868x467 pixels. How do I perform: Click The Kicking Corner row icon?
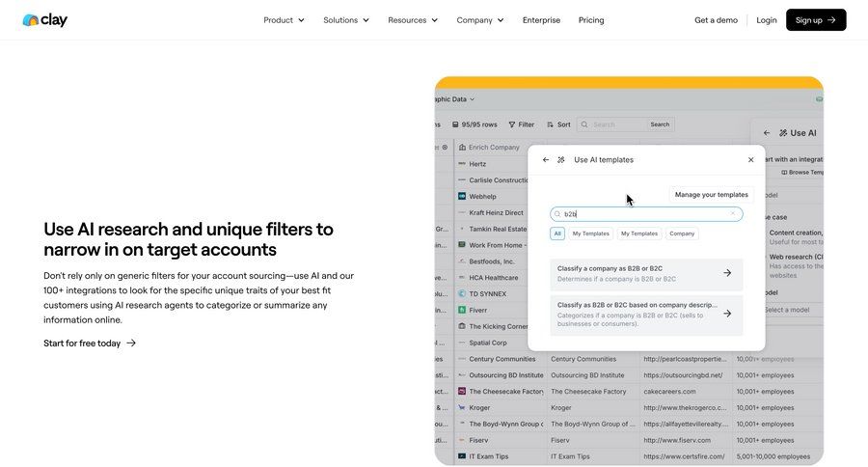click(462, 326)
